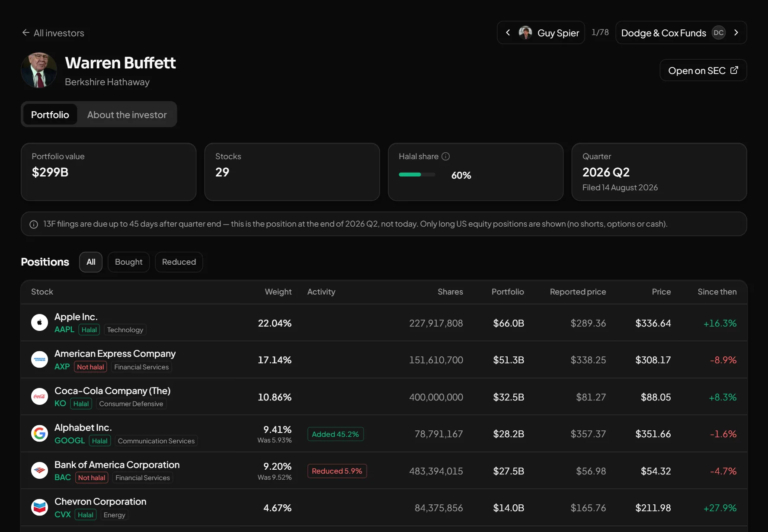Click the Added 45.2% activity badge
This screenshot has height=532, width=768.
point(335,434)
